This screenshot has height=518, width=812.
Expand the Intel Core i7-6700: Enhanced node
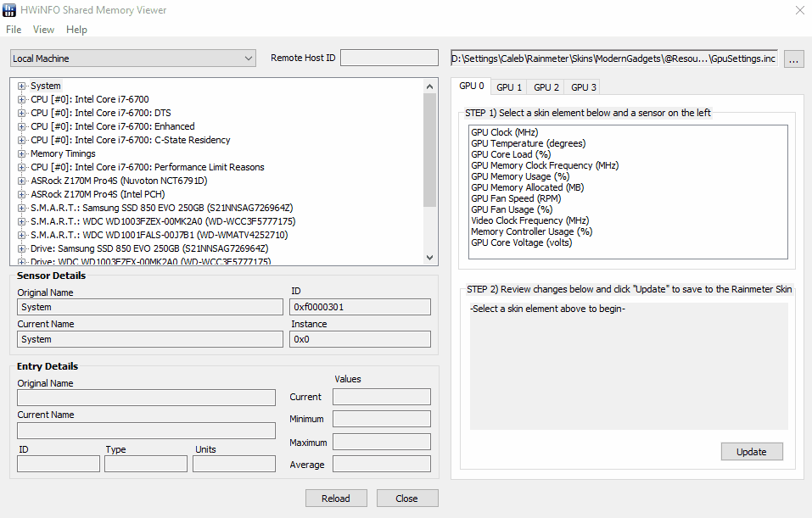coord(21,126)
